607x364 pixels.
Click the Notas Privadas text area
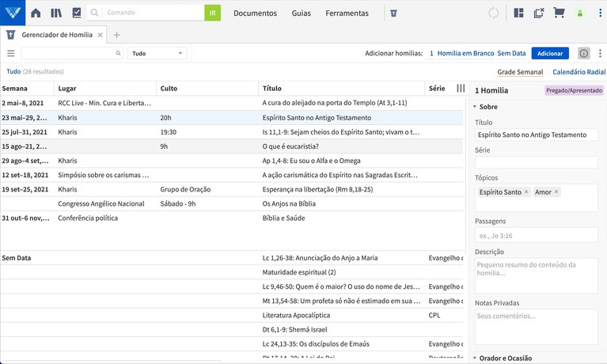click(536, 328)
